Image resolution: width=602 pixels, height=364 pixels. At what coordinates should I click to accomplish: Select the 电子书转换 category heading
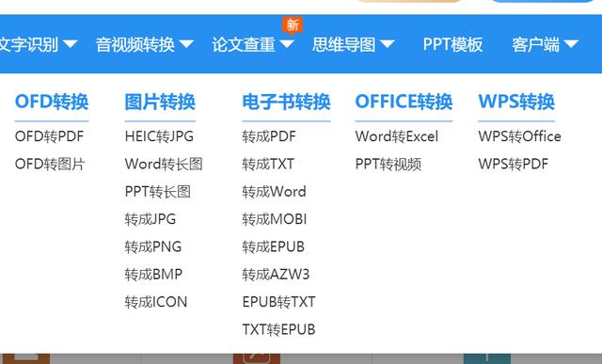click(286, 102)
